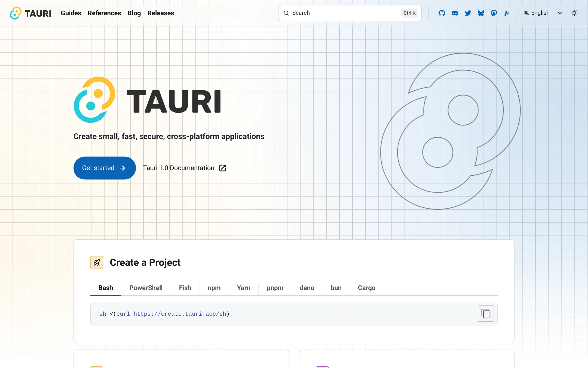The width and height of the screenshot is (588, 368).
Task: Open the References navigation item
Action: [104, 13]
